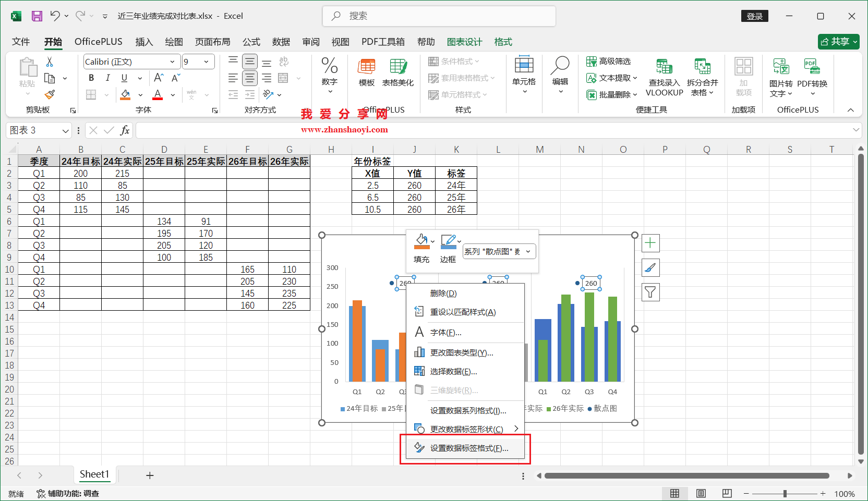Image resolution: width=868 pixels, height=501 pixels.
Task: Toggle align left
Action: click(233, 78)
